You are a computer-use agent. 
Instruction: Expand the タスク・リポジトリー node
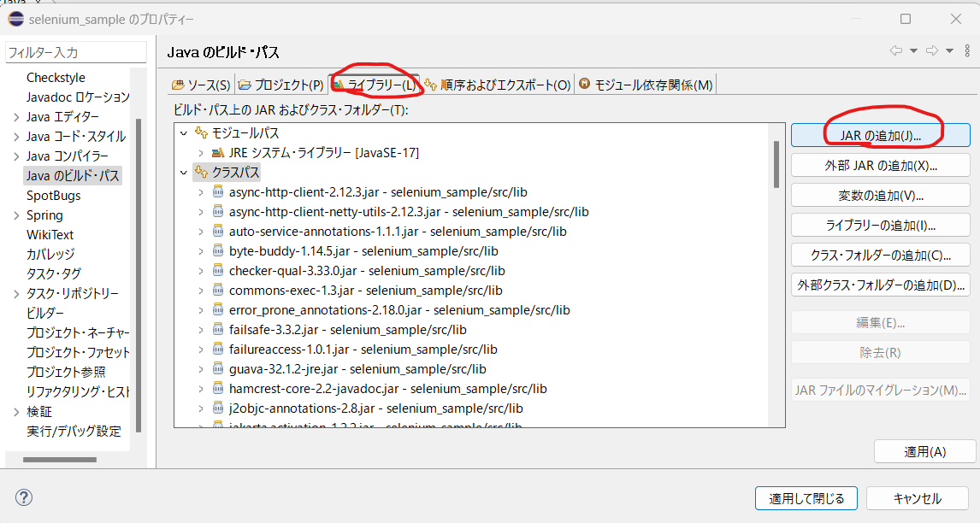[16, 294]
